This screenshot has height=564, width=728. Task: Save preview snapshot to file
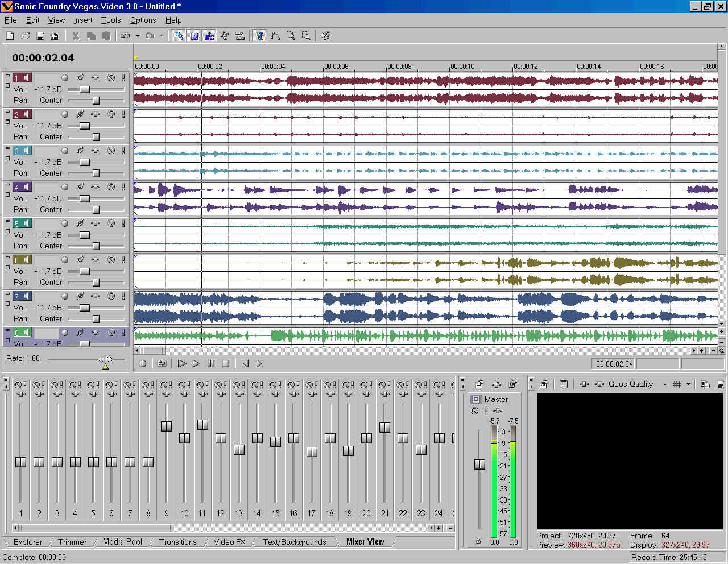point(721,384)
